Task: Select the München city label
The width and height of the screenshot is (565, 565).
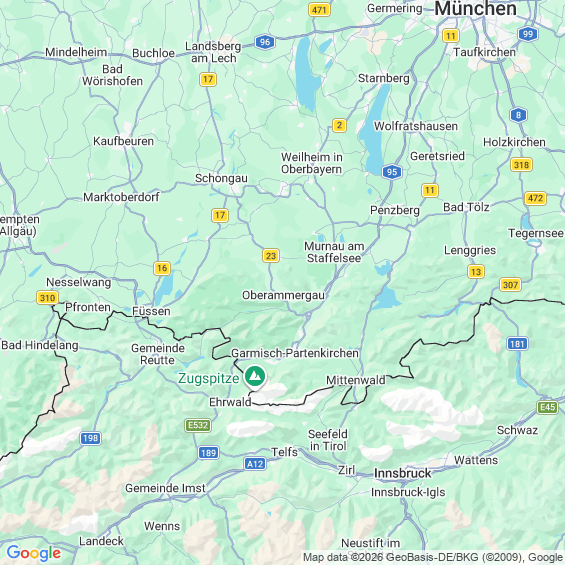Action: click(x=475, y=9)
